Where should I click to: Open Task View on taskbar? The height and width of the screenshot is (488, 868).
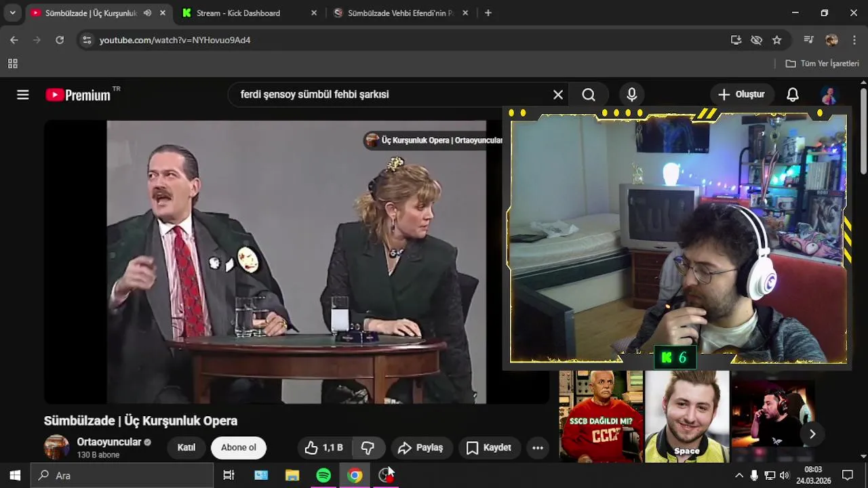pyautogui.click(x=229, y=475)
